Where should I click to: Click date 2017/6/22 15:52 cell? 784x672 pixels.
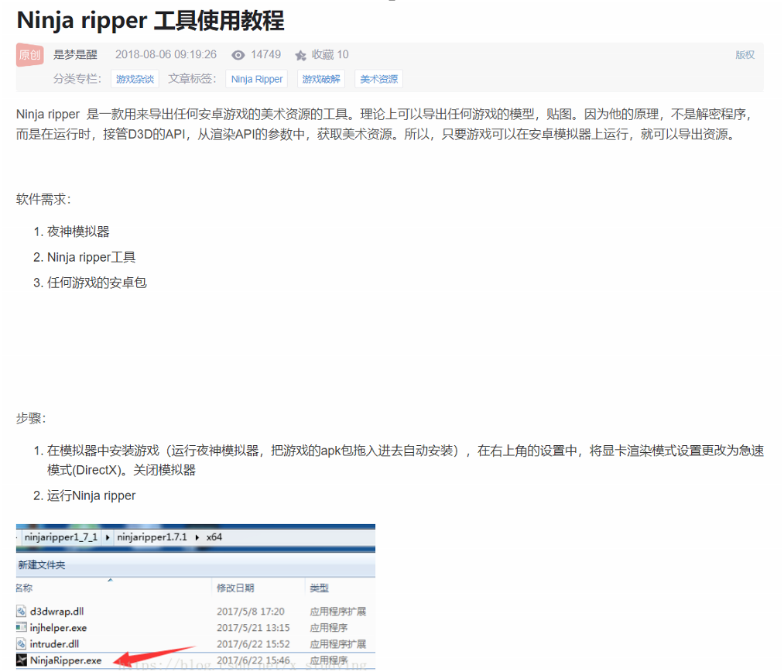253,643
